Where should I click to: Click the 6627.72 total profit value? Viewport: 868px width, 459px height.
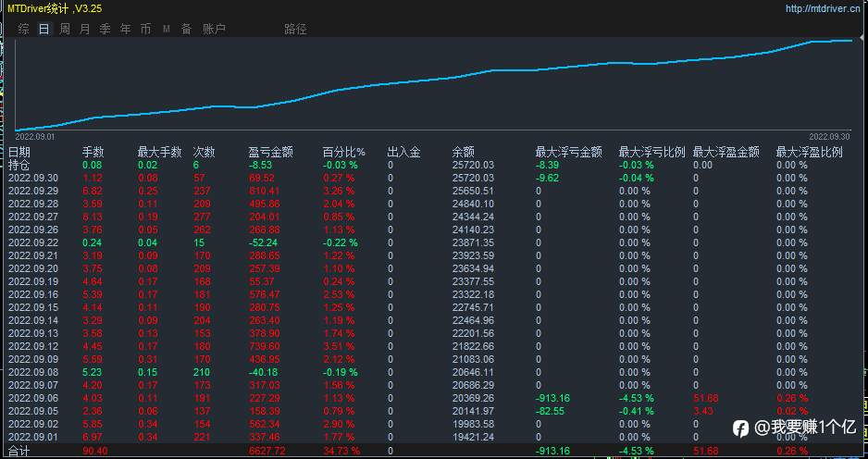267,452
